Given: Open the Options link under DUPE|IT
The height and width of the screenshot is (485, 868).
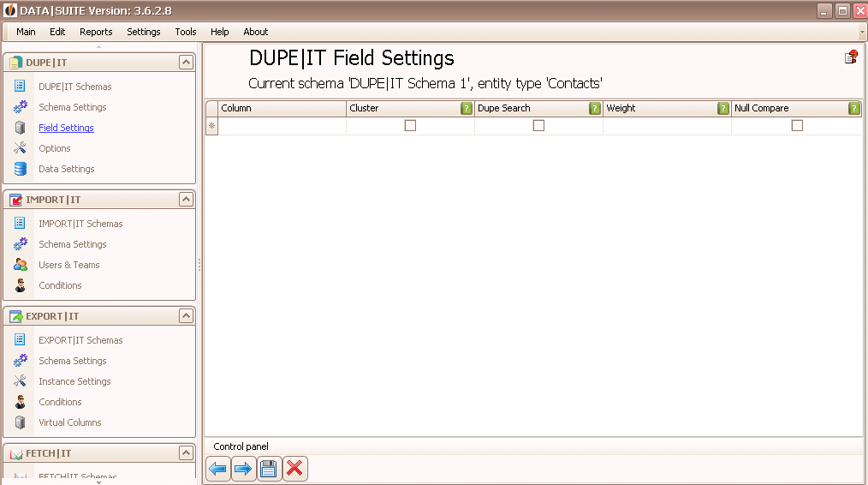Looking at the screenshot, I should pyautogui.click(x=55, y=148).
